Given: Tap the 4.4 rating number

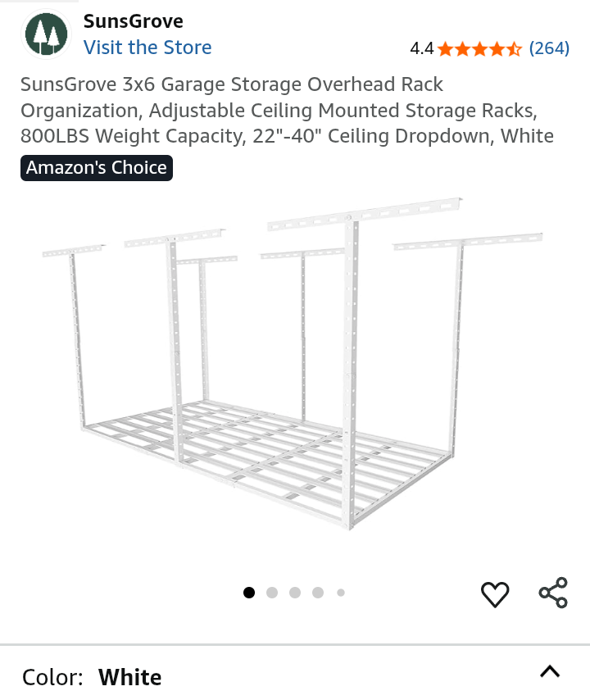Looking at the screenshot, I should 421,48.
